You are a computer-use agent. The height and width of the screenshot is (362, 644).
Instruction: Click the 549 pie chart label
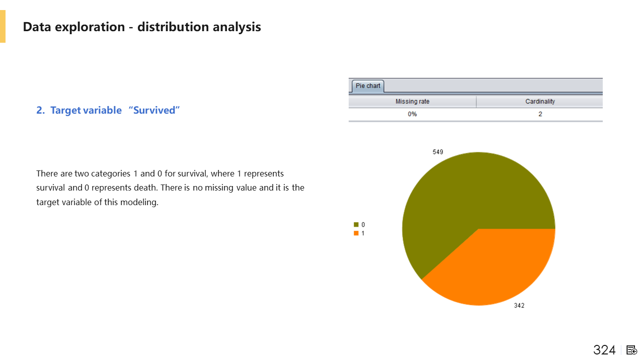pyautogui.click(x=438, y=152)
